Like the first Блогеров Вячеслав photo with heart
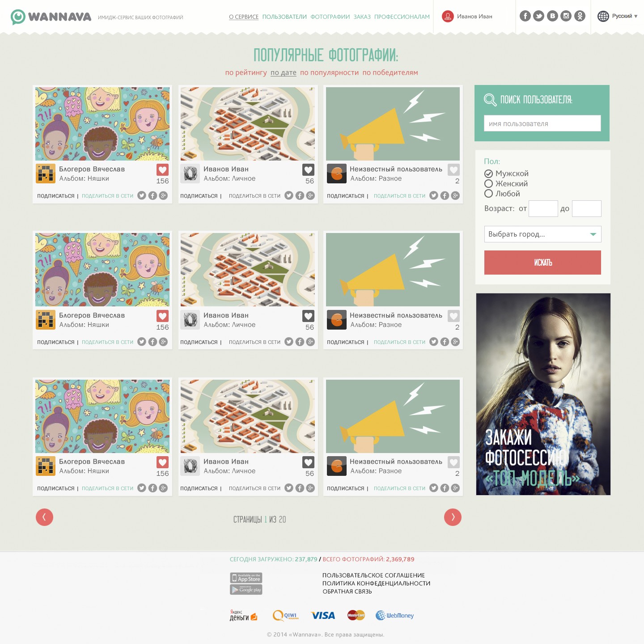 [162, 169]
